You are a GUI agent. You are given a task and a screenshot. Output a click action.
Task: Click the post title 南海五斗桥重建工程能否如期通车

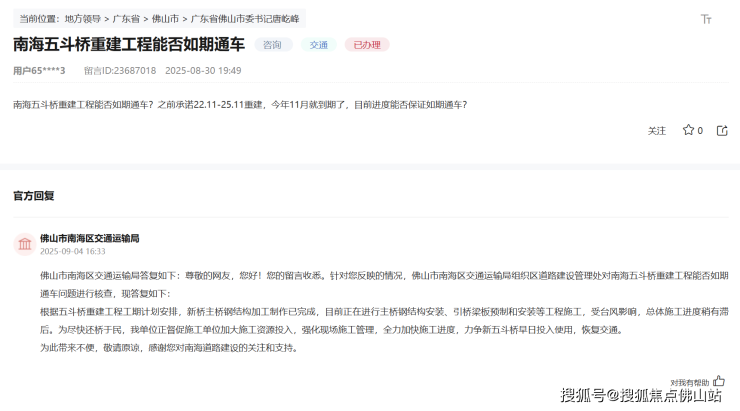(128, 45)
